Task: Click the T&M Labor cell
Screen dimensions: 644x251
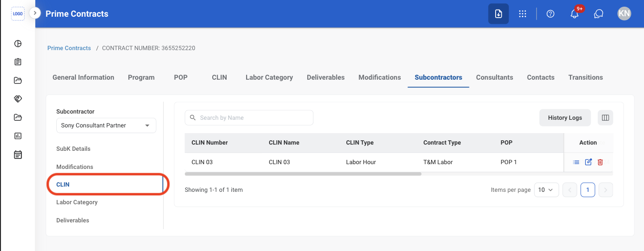Action: coord(438,162)
